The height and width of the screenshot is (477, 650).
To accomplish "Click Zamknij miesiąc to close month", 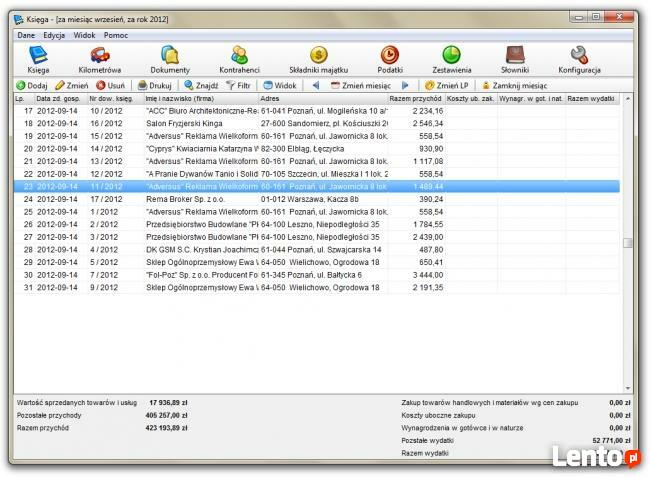I will coord(514,86).
